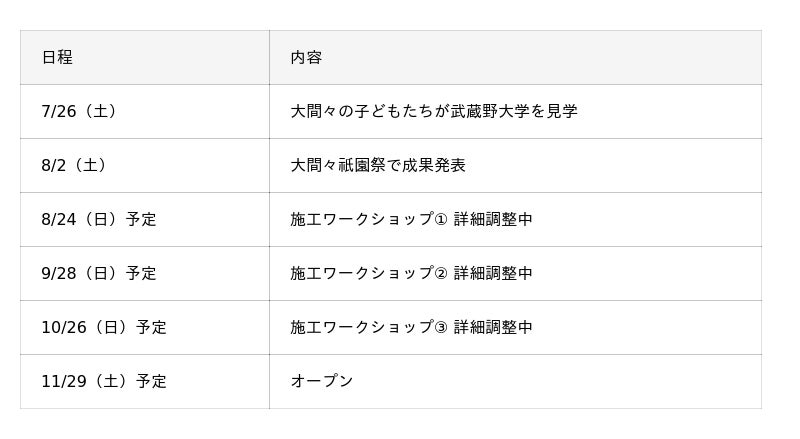Click the 8/24（日） date text
The image size is (800, 439).
point(80,220)
